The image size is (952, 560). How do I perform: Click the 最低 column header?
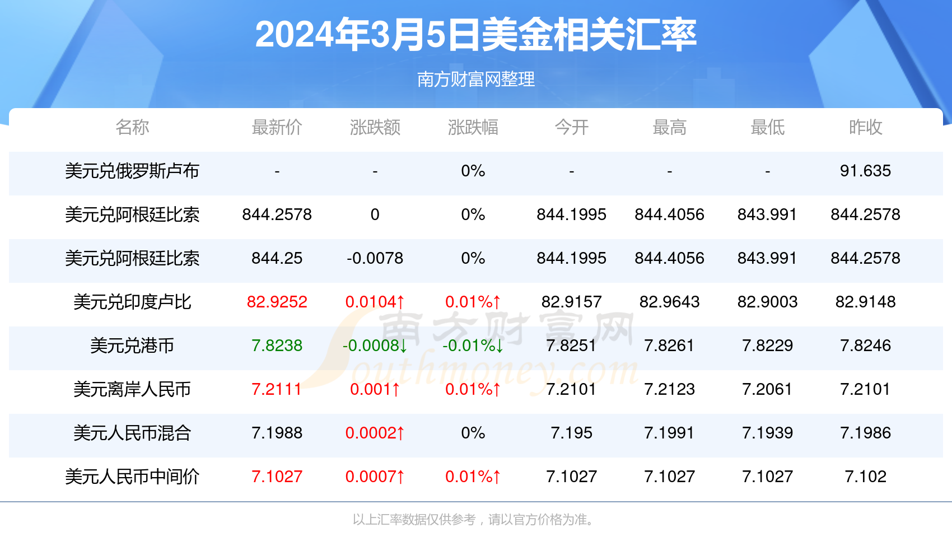(767, 127)
